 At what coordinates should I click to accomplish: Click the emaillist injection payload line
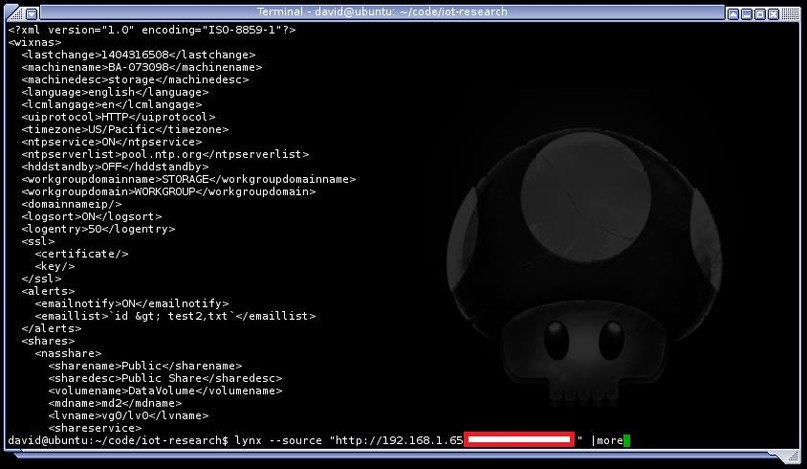pos(175,316)
